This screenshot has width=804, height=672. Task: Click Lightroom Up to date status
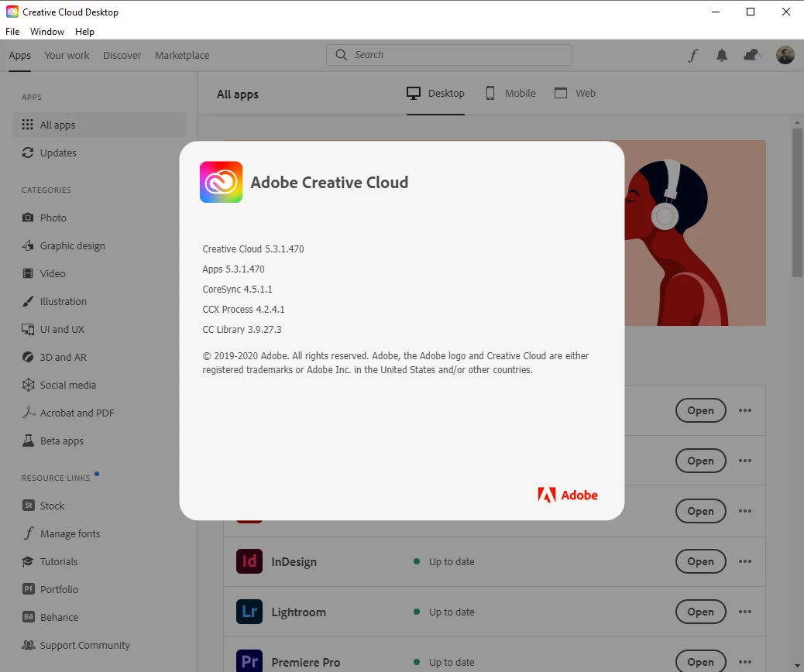click(x=444, y=612)
